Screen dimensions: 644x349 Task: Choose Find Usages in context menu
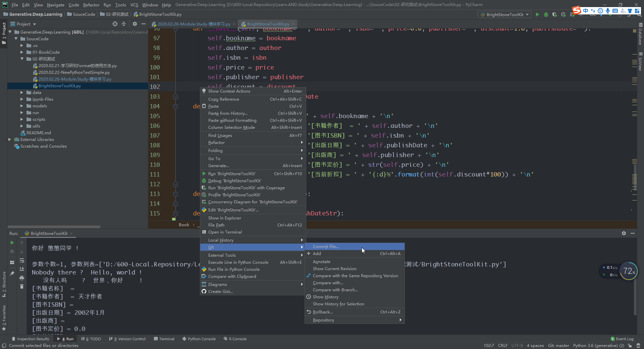(253, 136)
